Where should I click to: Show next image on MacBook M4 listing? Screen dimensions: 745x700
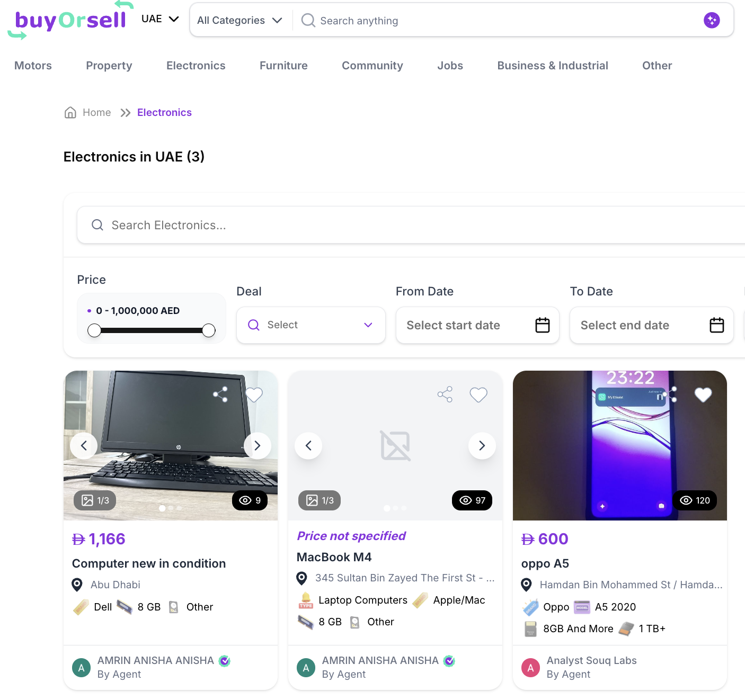482,446
